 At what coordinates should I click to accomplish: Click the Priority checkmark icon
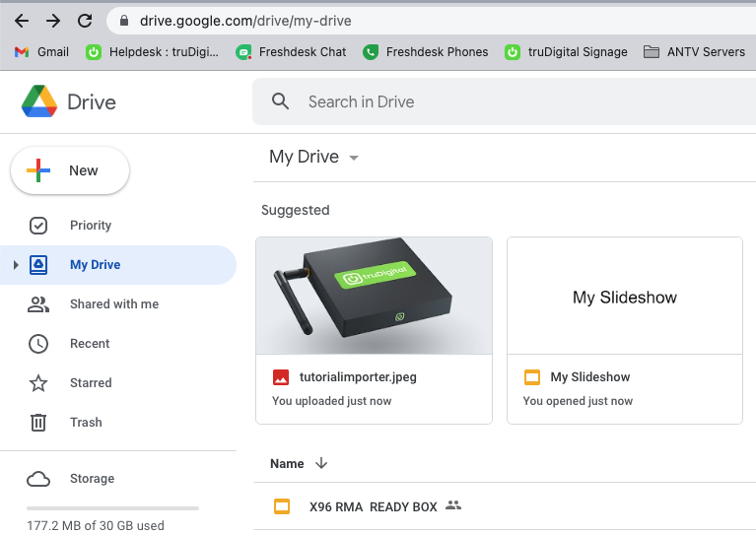pyautogui.click(x=38, y=225)
